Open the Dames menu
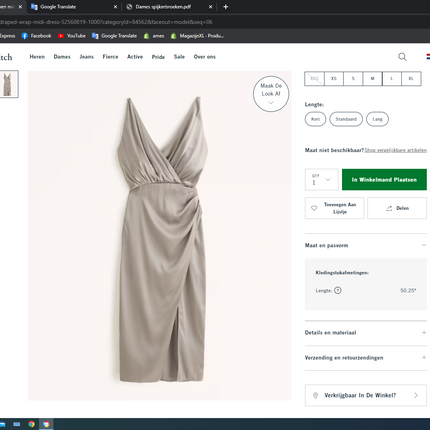 (62, 57)
